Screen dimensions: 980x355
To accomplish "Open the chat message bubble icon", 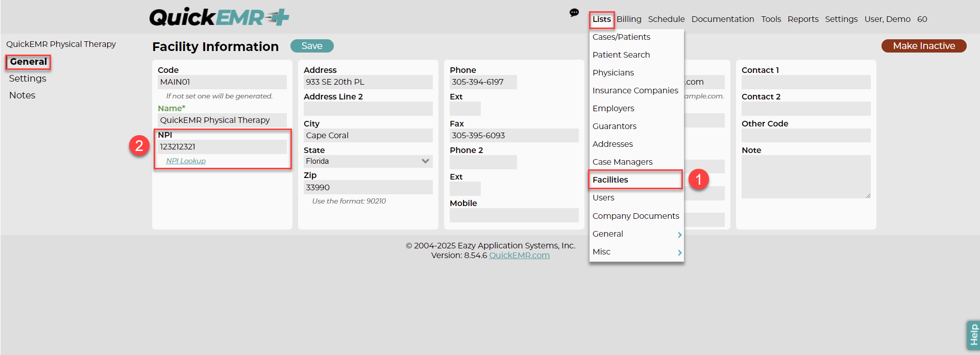I will [x=574, y=13].
